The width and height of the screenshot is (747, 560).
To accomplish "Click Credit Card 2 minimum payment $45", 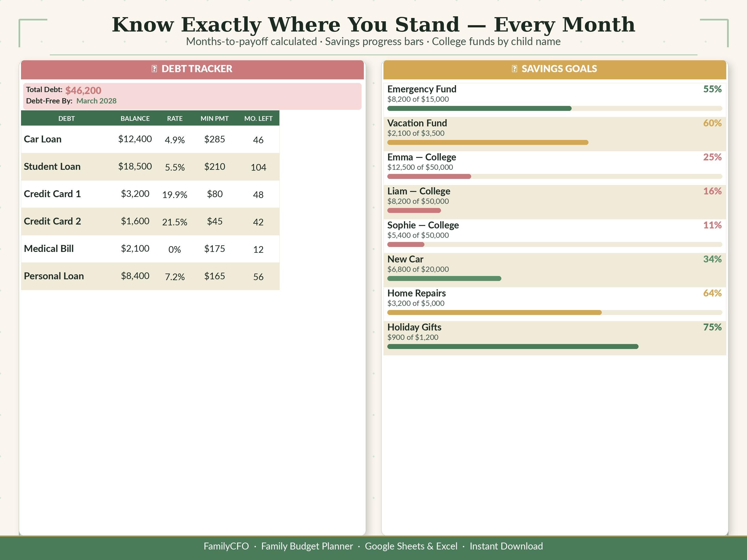I will (x=214, y=222).
